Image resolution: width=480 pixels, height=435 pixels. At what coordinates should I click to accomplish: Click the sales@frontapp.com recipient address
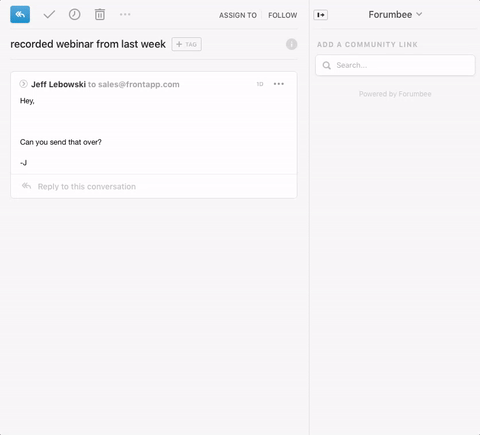[x=139, y=84]
